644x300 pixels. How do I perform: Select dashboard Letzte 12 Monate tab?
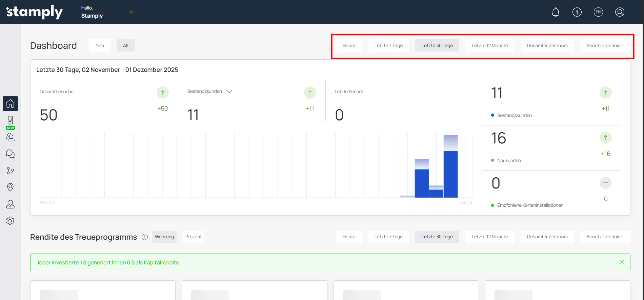(489, 45)
